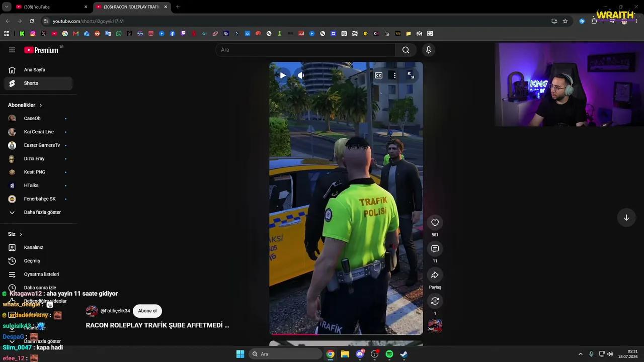Open the Reddit bookmark
Viewport: 644px width, 362px height.
[97, 34]
